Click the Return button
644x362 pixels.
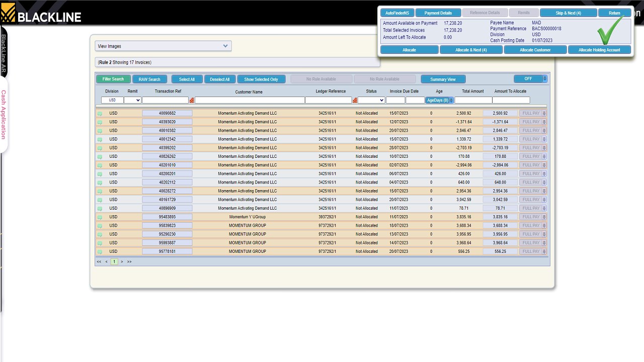click(x=614, y=13)
